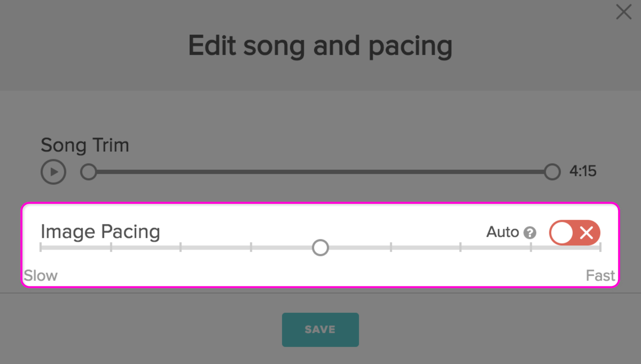
Task: Save the song and pacing changes
Action: [x=320, y=330]
